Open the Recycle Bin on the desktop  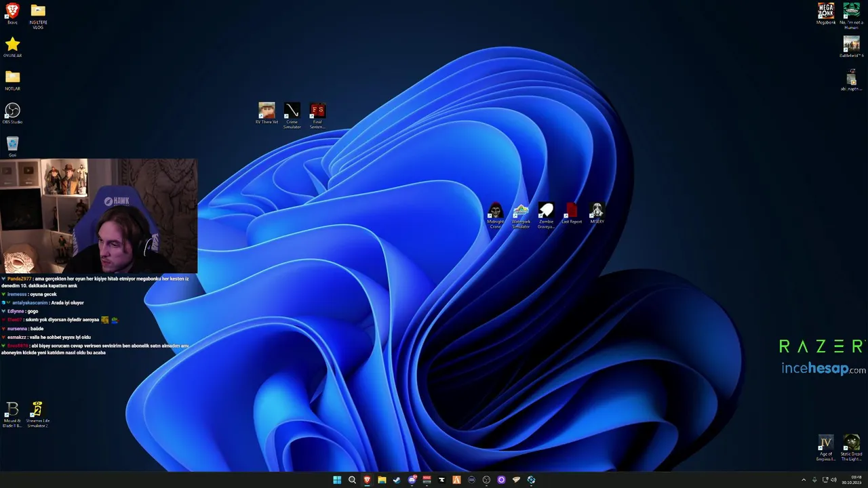[x=12, y=146]
